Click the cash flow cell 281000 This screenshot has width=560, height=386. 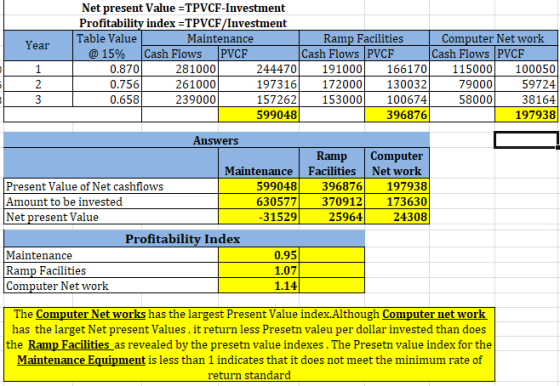coord(180,69)
